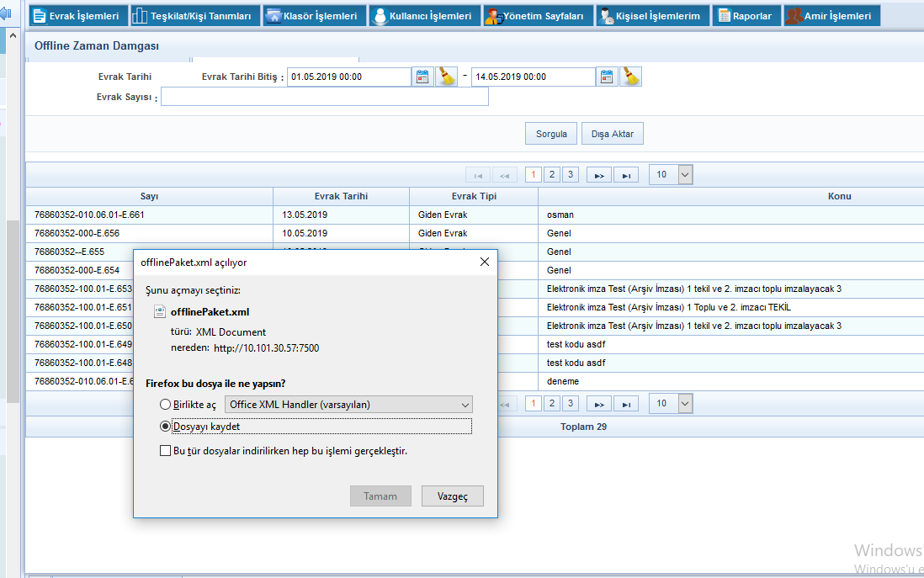Enable 'Bu tür dosyalar' always-do-this checkbox
This screenshot has width=924, height=578.
click(x=165, y=451)
